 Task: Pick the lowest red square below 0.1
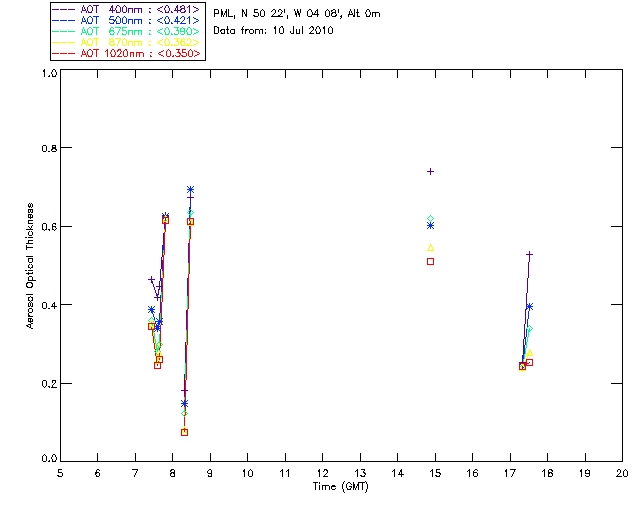click(x=184, y=432)
